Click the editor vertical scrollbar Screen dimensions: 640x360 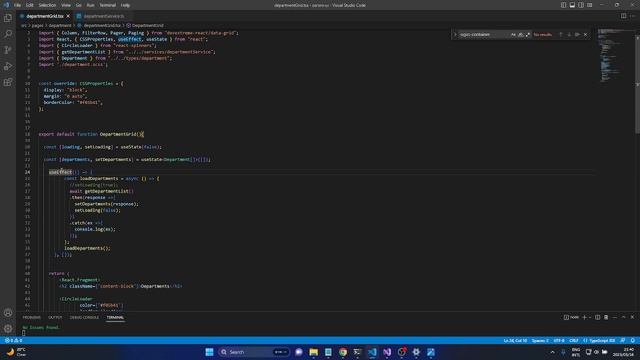638,84
